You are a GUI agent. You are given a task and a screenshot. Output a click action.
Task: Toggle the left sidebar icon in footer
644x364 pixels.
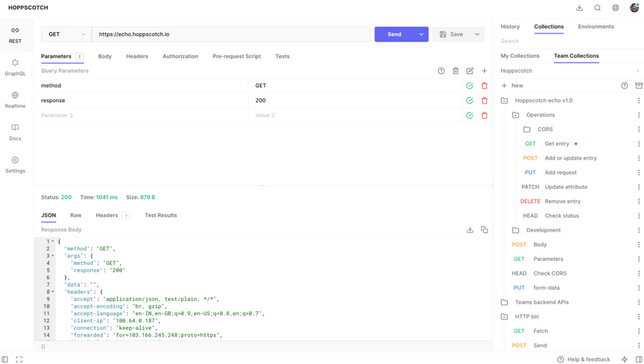tap(5, 359)
